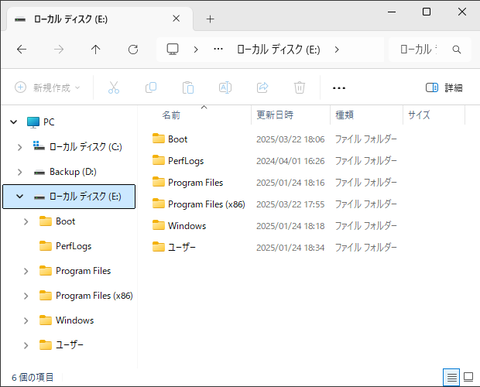Switch to details list view in status bar

pyautogui.click(x=452, y=377)
